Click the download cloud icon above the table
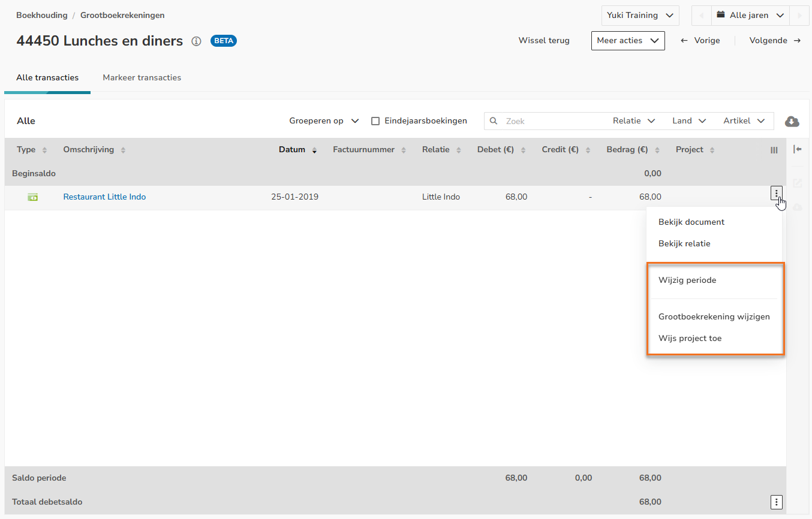 click(792, 122)
